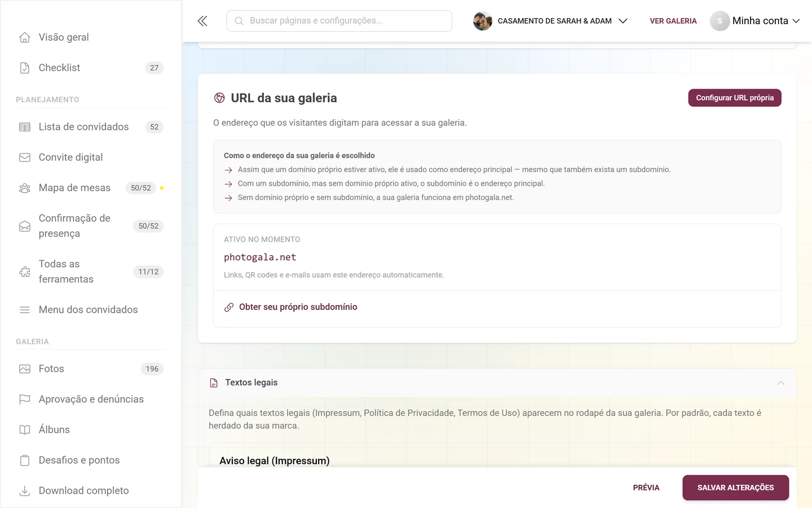Click the Configurar URL própria button

[735, 98]
